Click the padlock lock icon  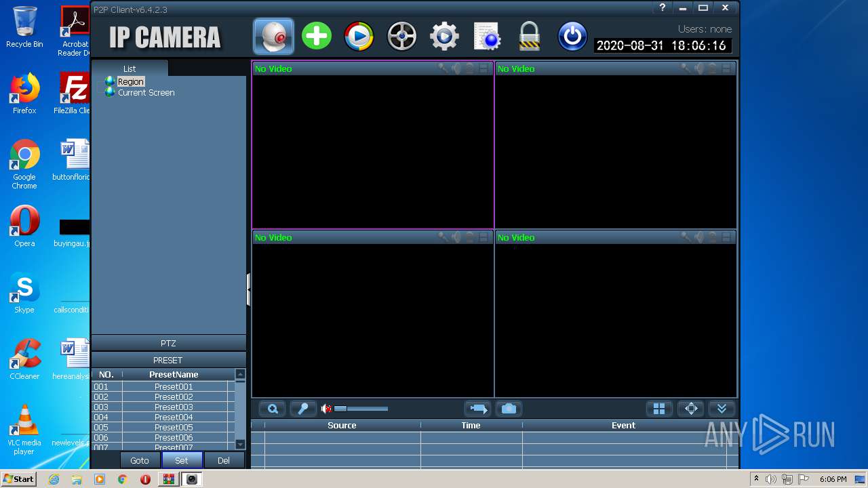529,36
